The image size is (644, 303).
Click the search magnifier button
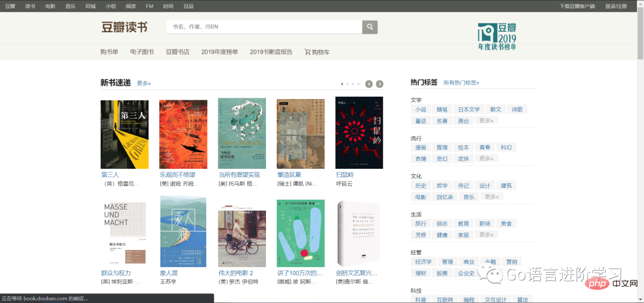coord(370,27)
